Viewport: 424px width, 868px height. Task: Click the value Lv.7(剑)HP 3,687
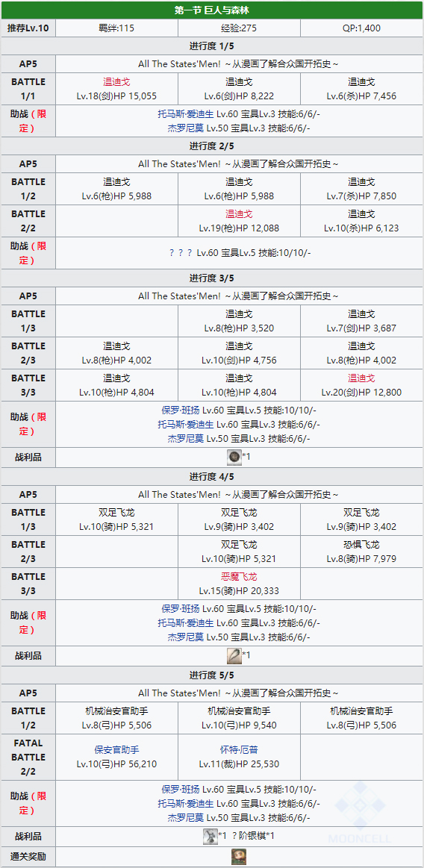[361, 328]
